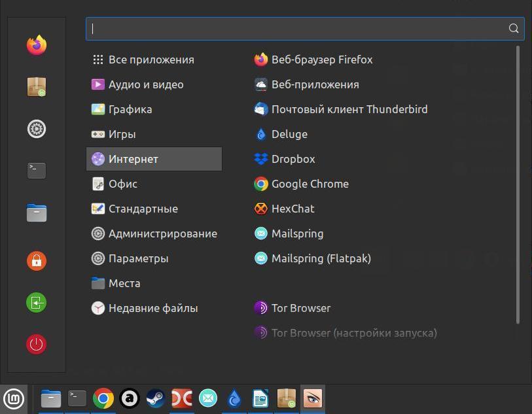Click the green log out icon
The width and height of the screenshot is (532, 414).
coord(37,302)
